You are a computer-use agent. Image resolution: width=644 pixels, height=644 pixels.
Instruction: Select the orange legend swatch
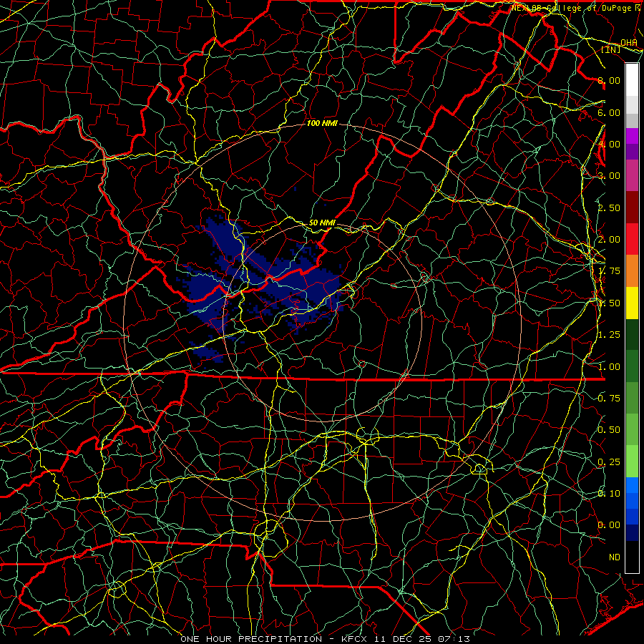pyautogui.click(x=632, y=271)
